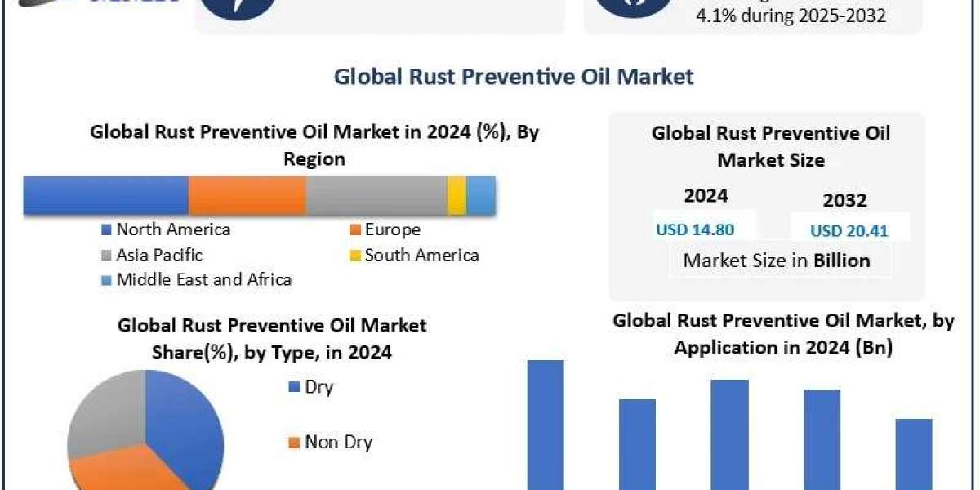The width and height of the screenshot is (980, 490).
Task: Click the blue North America segment of the stacked bar
Action: click(105, 196)
